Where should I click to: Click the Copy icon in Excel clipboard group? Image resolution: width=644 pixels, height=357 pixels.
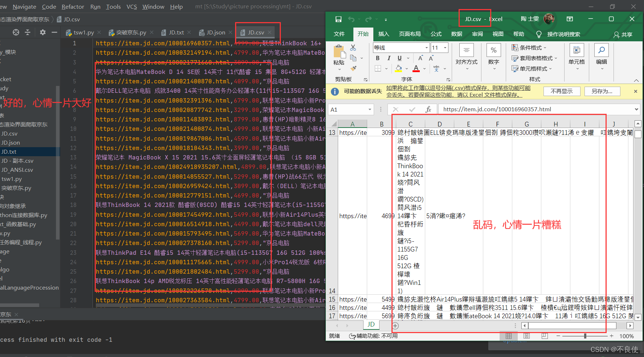[353, 58]
